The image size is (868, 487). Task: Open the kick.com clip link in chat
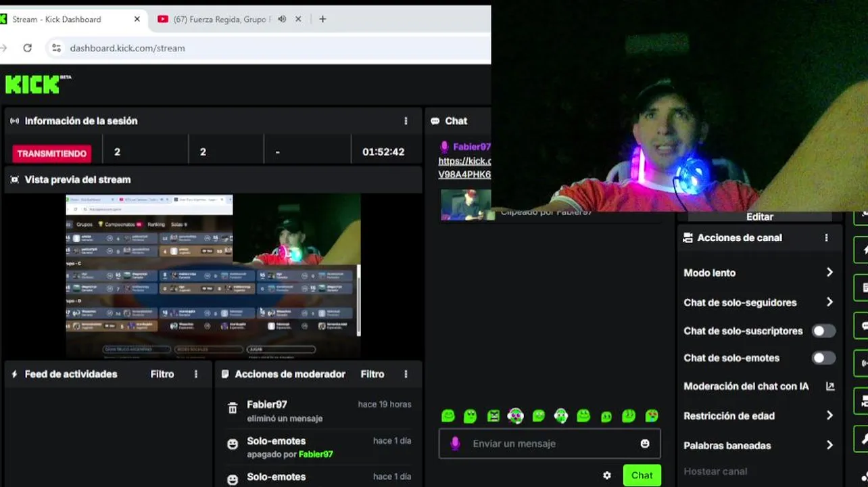click(x=464, y=168)
